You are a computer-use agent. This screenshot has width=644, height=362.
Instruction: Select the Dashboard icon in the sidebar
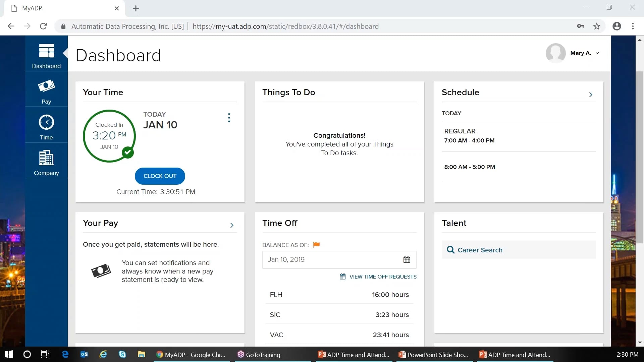coord(46,55)
